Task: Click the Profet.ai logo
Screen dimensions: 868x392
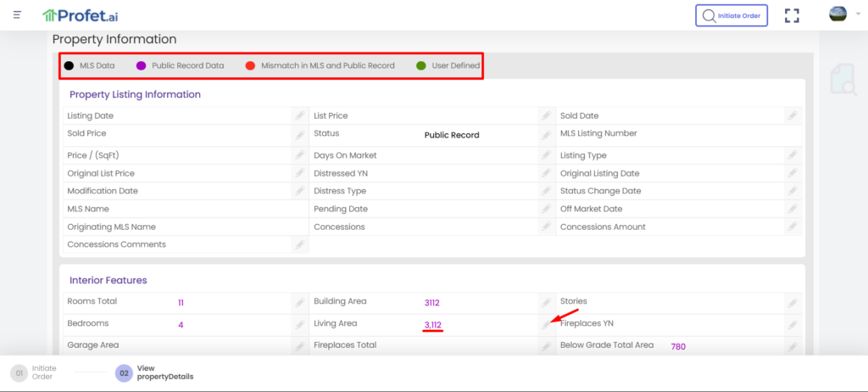Action: click(81, 15)
